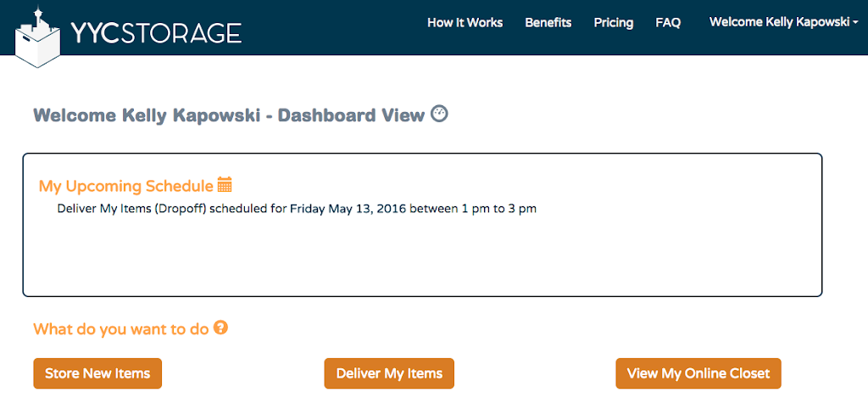This screenshot has width=868, height=415.
Task: Click the caret arrow after Kelly Kapowski
Action: pos(856,23)
